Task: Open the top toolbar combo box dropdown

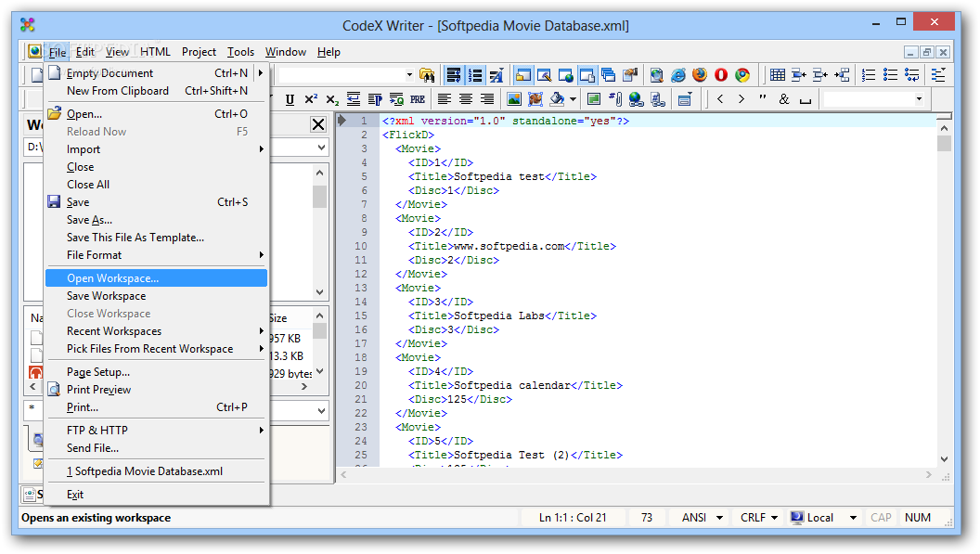Action: [409, 75]
